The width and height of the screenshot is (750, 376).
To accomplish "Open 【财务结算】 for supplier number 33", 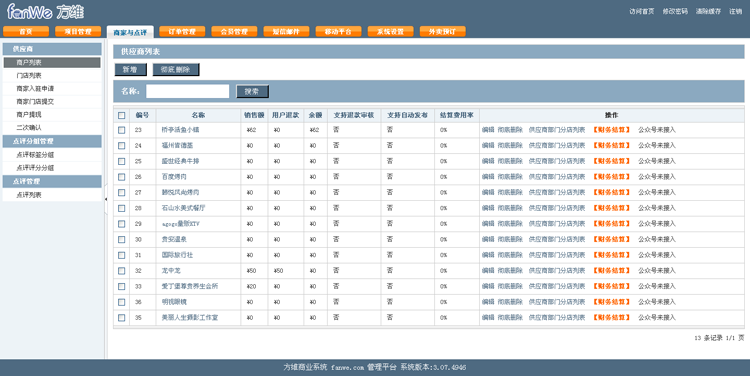I will coord(612,286).
